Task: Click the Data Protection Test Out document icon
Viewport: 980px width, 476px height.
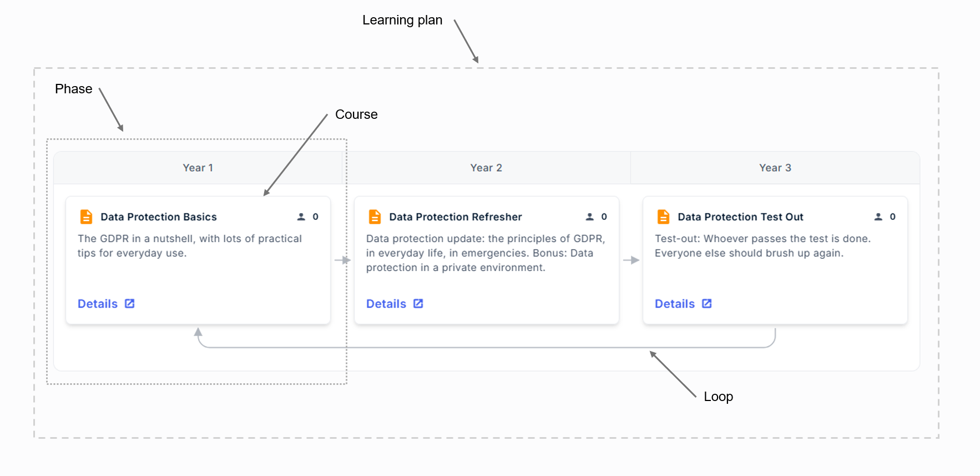Action: coord(663,217)
